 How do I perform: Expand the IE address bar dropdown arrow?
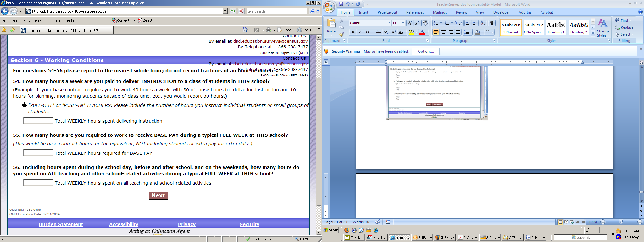(225, 11)
